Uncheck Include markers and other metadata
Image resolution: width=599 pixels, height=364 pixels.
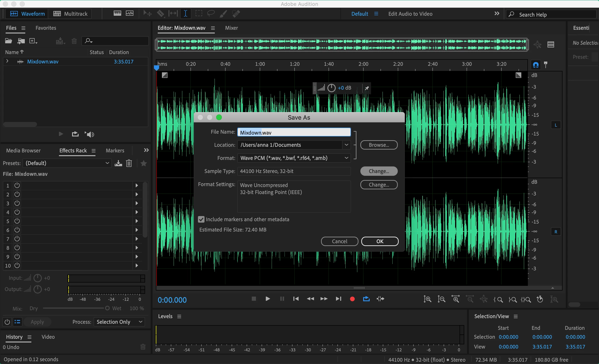(201, 219)
